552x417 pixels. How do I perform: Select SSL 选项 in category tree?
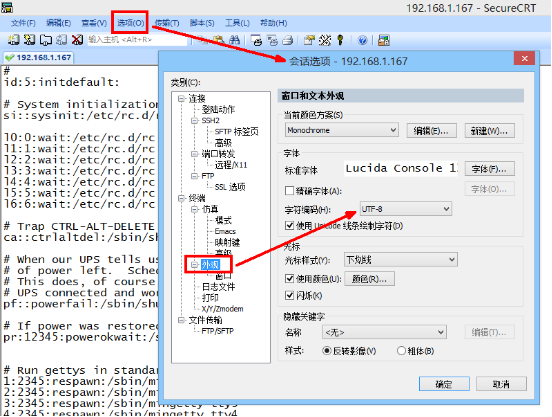click(230, 187)
